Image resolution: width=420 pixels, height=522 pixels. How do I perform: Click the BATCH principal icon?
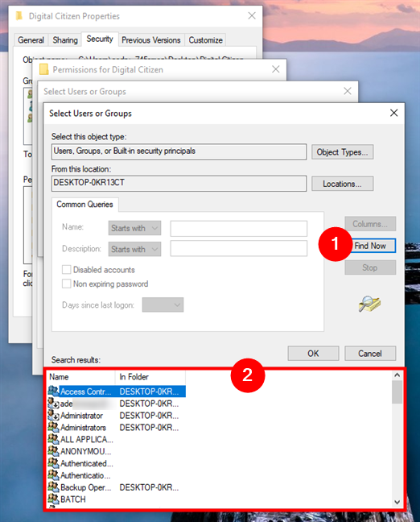coord(54,499)
